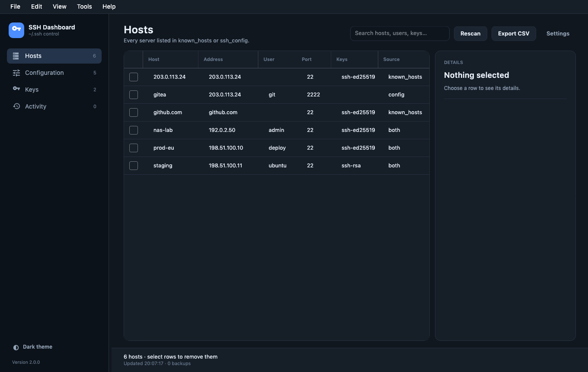Screen dimensions: 588x372
Task: Click the "198.51.100.11" address cell
Action: pos(225,166)
